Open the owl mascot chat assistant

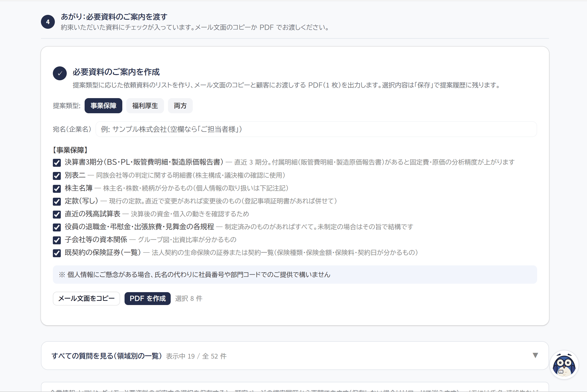564,364
